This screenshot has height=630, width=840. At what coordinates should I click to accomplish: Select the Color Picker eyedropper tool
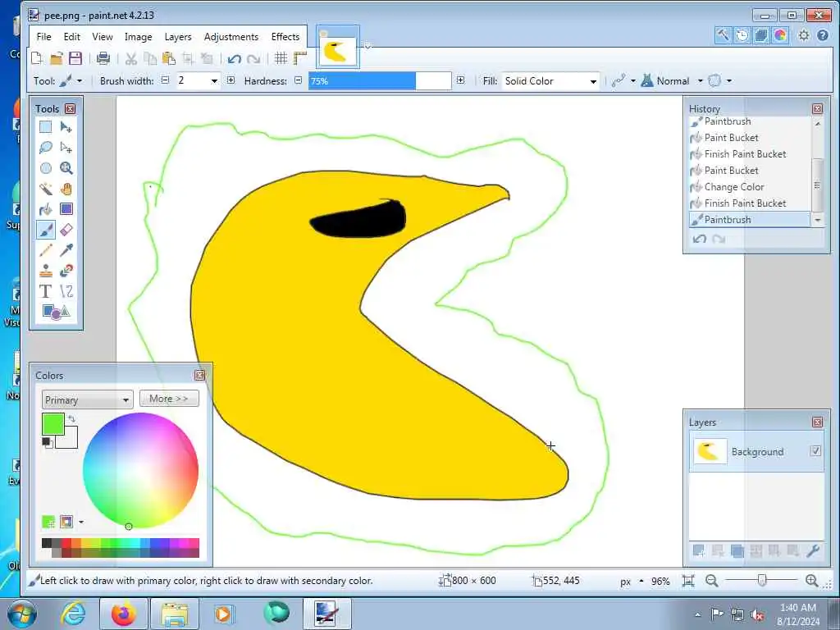click(66, 250)
